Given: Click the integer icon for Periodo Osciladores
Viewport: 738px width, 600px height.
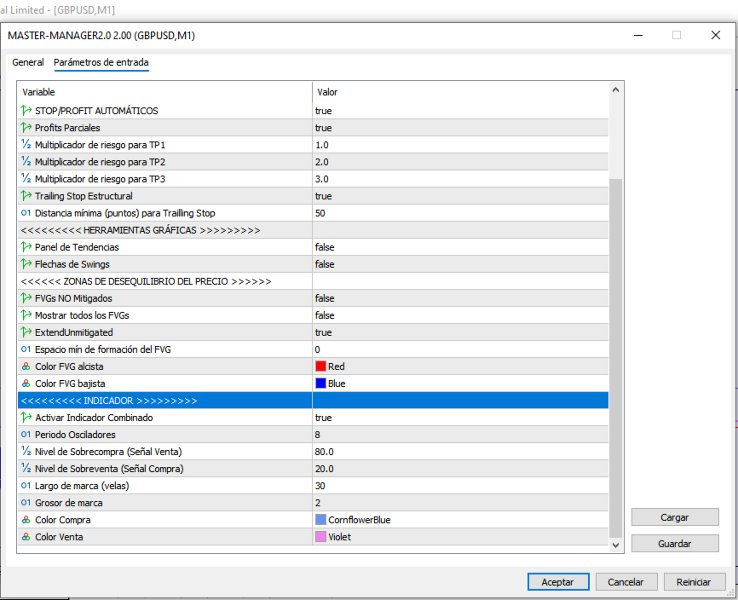Looking at the screenshot, I should click(26, 434).
